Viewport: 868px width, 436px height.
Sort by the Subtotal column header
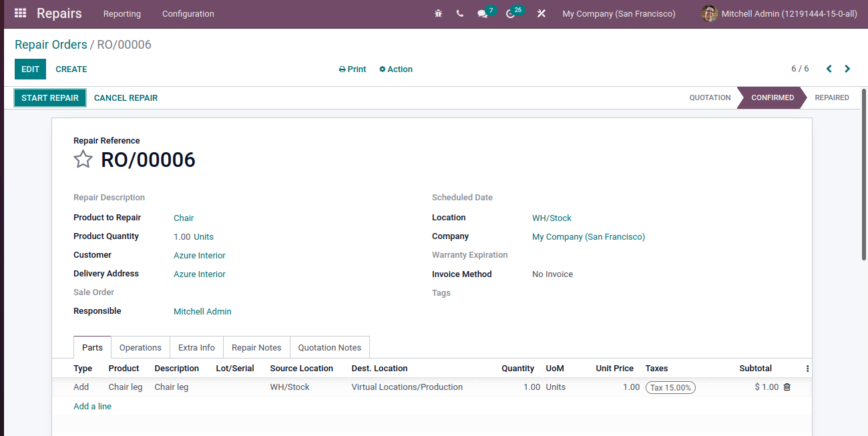click(x=755, y=369)
